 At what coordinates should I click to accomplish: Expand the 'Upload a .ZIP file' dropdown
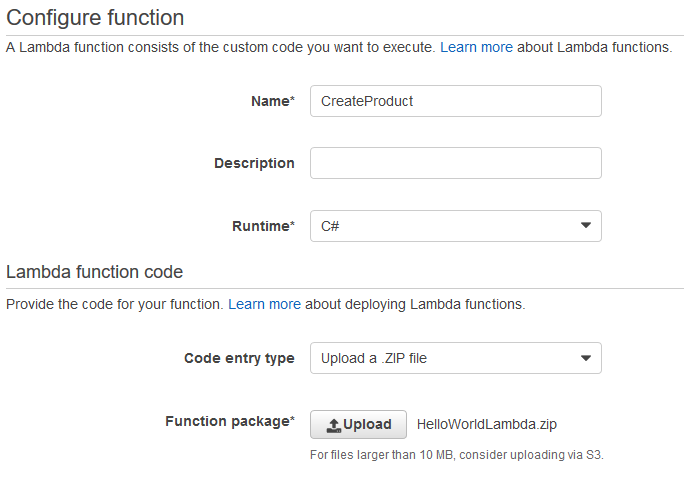456,358
